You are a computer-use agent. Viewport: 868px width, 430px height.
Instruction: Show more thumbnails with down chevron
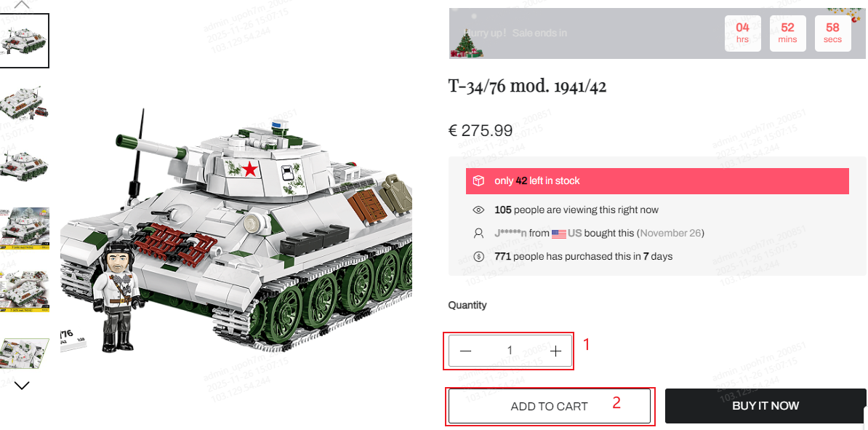[22, 385]
